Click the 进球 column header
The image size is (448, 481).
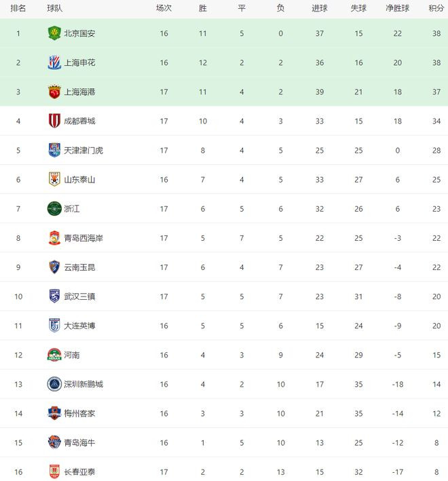click(x=320, y=8)
